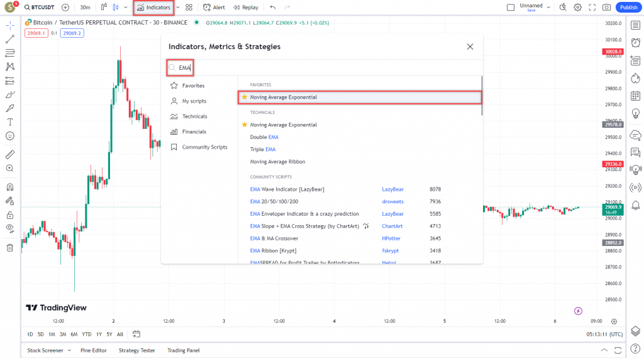Open the Pine Editor tab

pos(94,350)
